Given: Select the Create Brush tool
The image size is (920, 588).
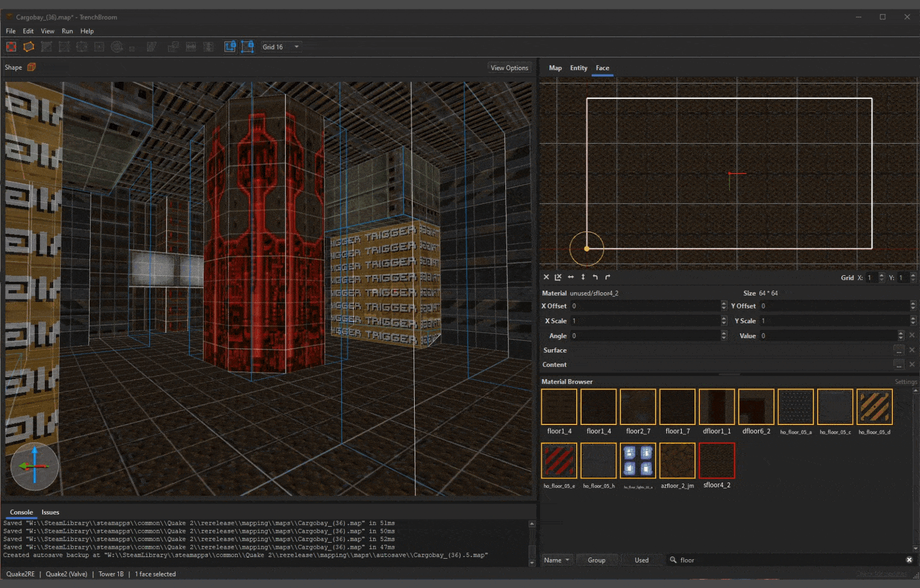Looking at the screenshot, I should click(x=11, y=47).
